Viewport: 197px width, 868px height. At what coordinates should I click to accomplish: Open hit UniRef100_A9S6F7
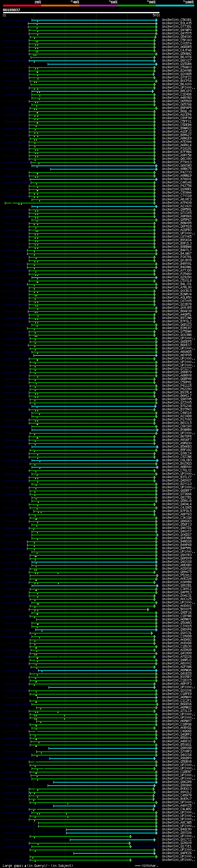[x=177, y=440]
